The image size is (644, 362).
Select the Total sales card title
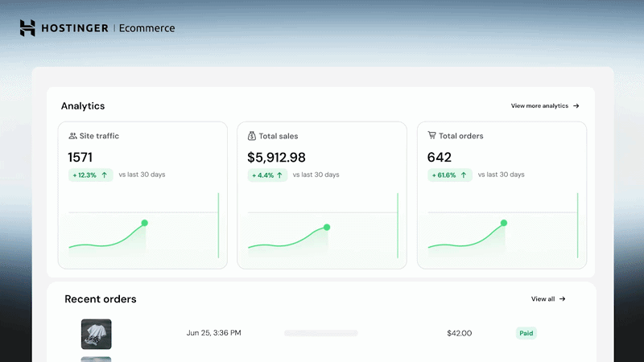coord(278,136)
